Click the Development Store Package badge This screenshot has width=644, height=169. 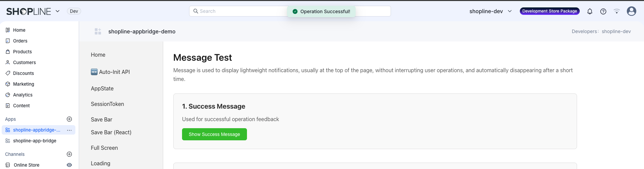549,11
